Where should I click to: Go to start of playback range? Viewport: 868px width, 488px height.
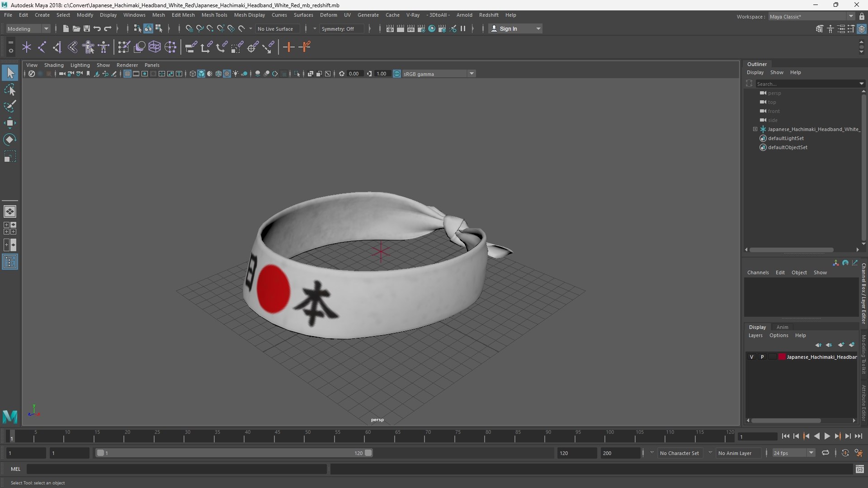click(785, 436)
